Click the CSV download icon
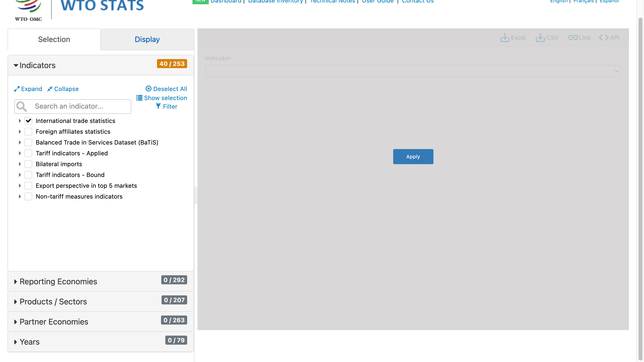 tap(540, 38)
